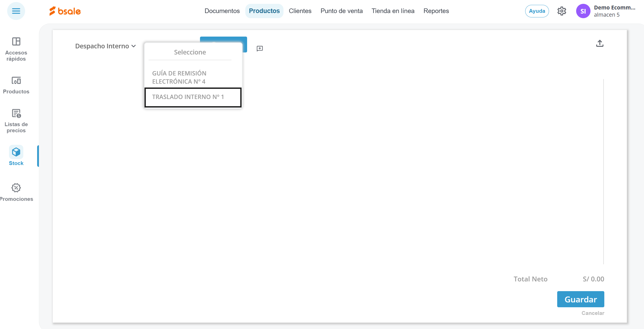Open the hamburger menu button
This screenshot has height=329, width=644.
point(16,11)
